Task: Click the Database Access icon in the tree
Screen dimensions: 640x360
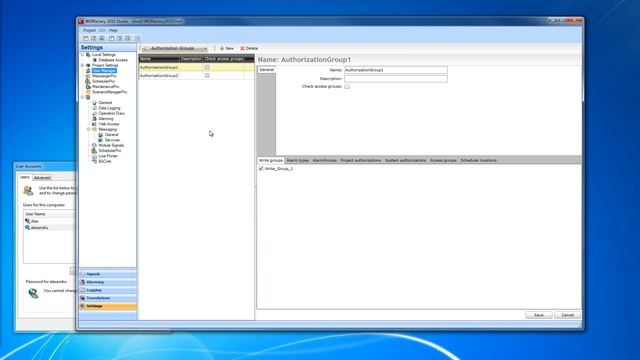Action: point(95,60)
